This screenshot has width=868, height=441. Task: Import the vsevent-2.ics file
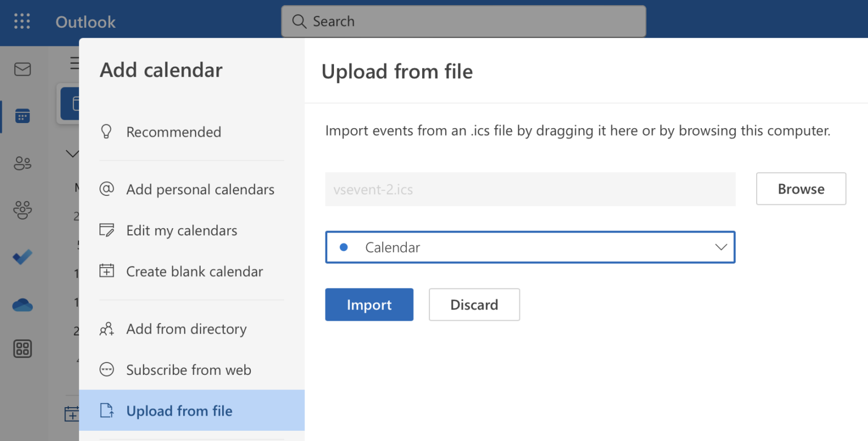pyautogui.click(x=369, y=304)
